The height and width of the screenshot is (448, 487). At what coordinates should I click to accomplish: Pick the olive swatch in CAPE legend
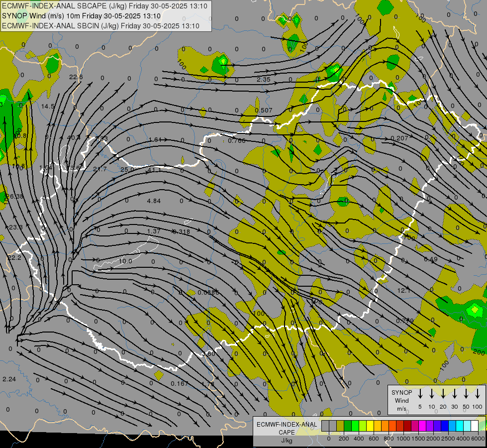tap(340, 426)
